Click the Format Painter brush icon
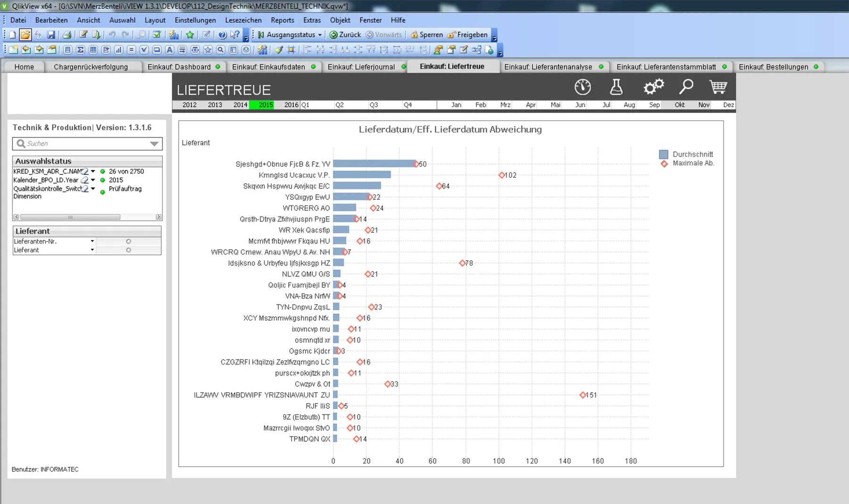 pos(279,50)
